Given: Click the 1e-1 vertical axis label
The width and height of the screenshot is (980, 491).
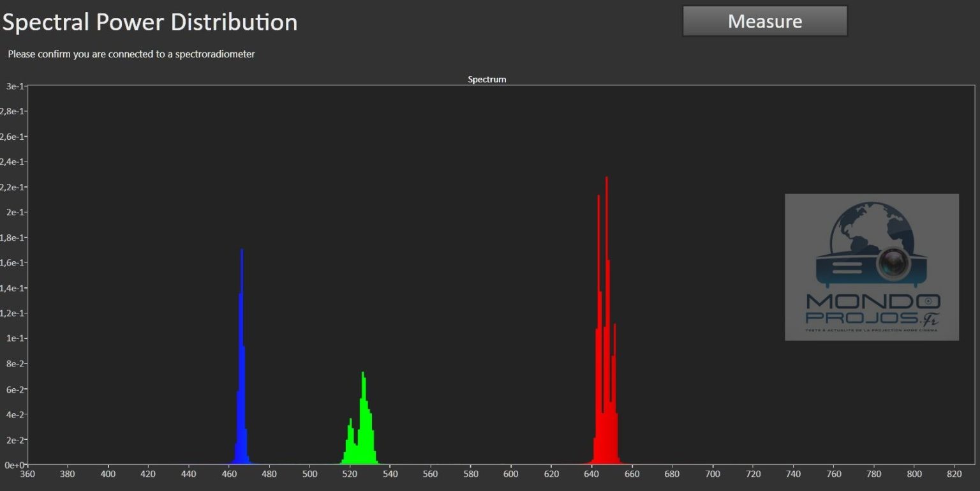Looking at the screenshot, I should click(14, 338).
